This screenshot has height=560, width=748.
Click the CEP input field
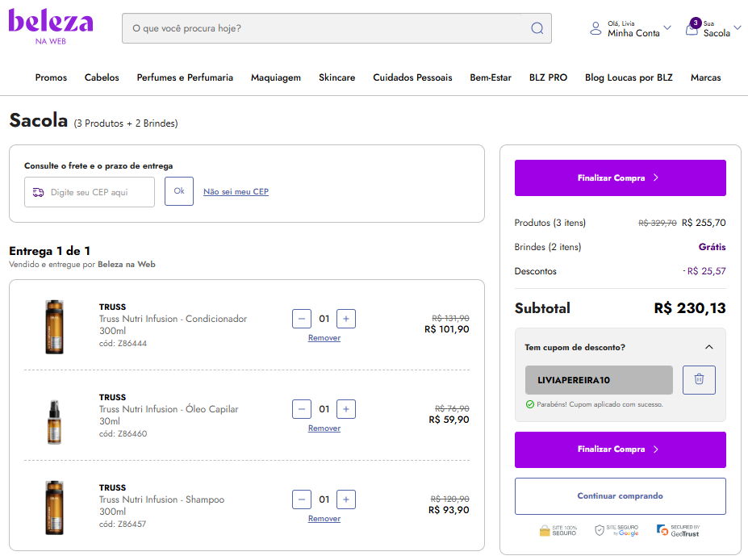[90, 192]
